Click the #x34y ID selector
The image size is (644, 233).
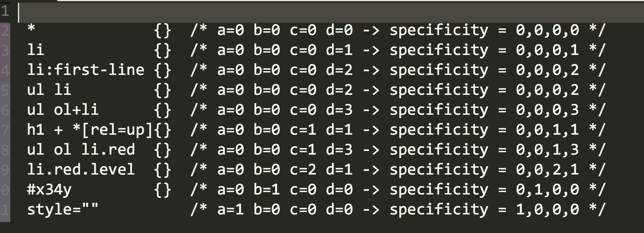49,190
